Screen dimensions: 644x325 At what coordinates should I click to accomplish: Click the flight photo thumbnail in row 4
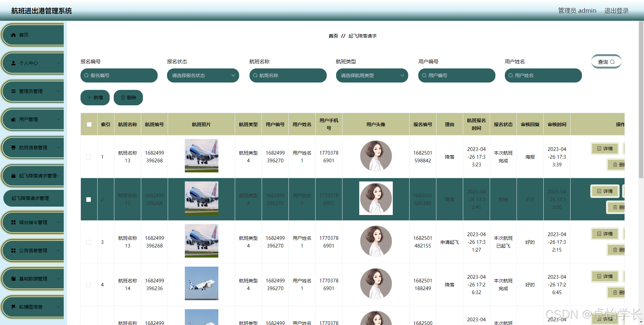click(x=202, y=283)
